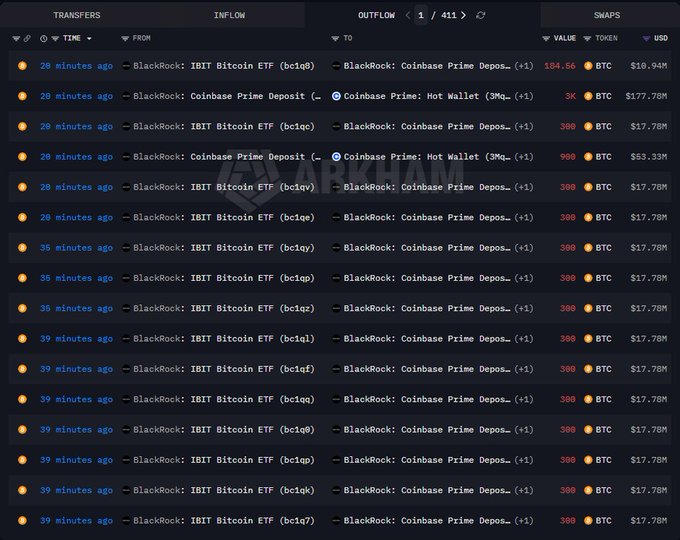Open the SWAPS tab
The image size is (680, 540).
click(607, 15)
